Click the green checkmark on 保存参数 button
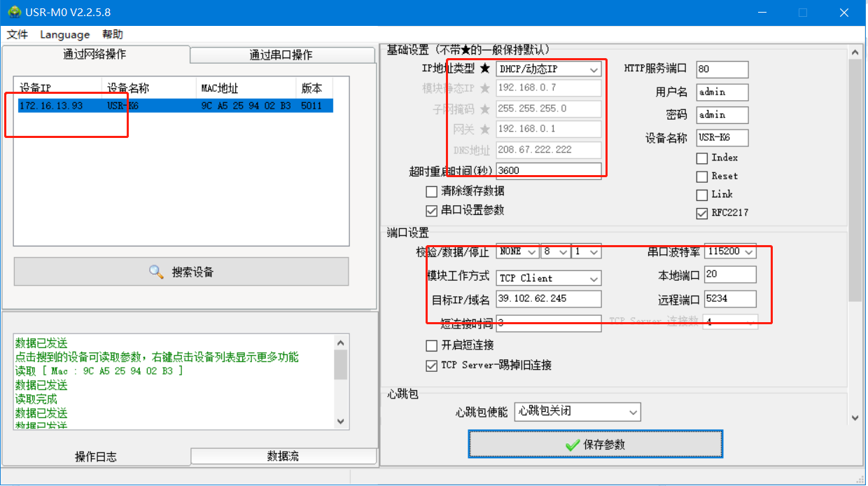Viewport: 868px width, 486px height. pos(571,445)
